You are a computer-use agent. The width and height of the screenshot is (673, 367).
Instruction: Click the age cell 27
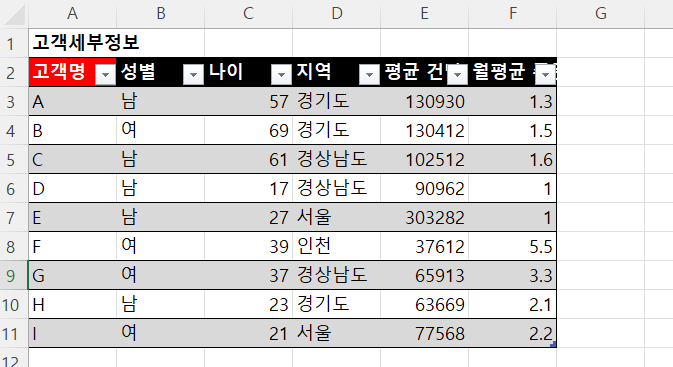pos(249,217)
